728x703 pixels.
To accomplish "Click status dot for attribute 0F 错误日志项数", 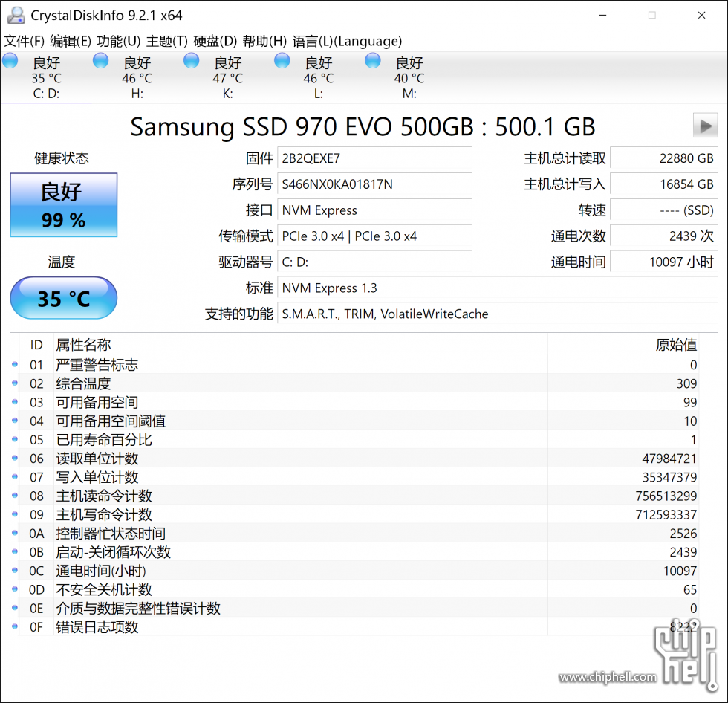I will 15,626.
